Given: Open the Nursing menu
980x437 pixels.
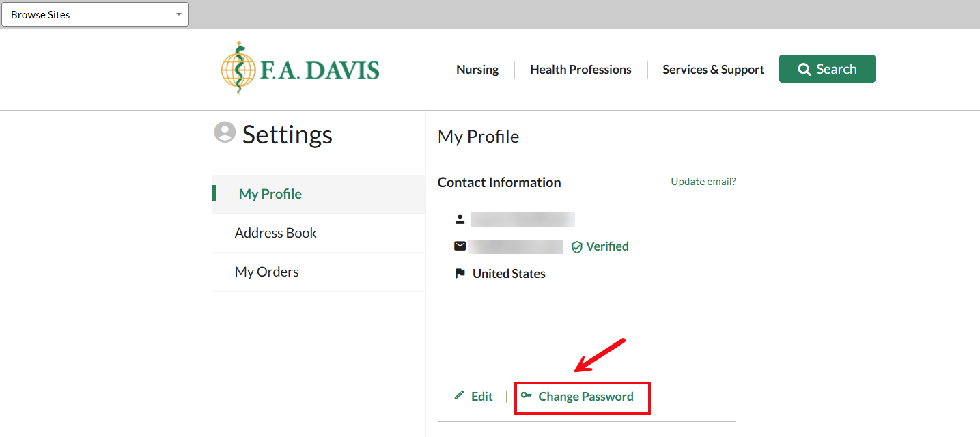Looking at the screenshot, I should 477,69.
